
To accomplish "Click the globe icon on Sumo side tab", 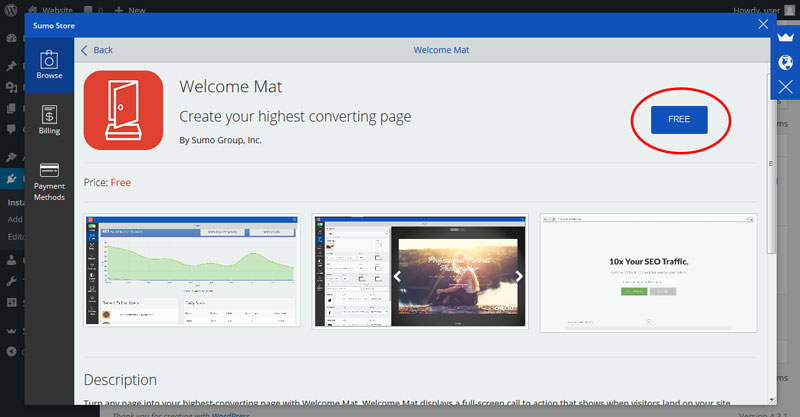I will (786, 62).
